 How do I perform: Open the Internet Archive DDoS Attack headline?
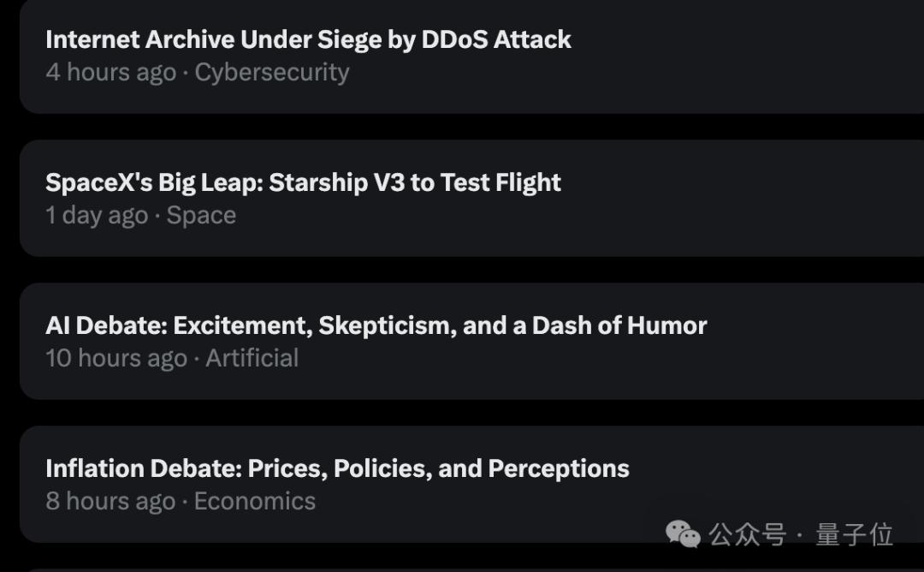point(308,39)
